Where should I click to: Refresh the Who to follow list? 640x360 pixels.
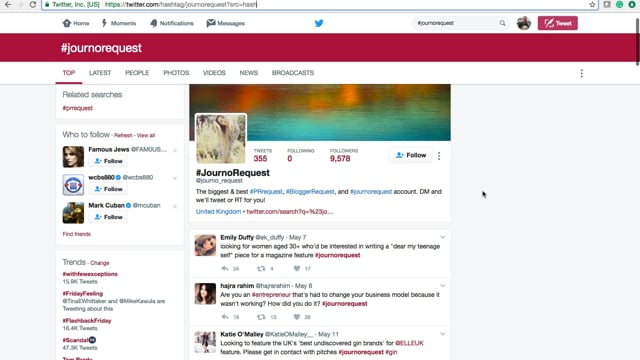[123, 136]
